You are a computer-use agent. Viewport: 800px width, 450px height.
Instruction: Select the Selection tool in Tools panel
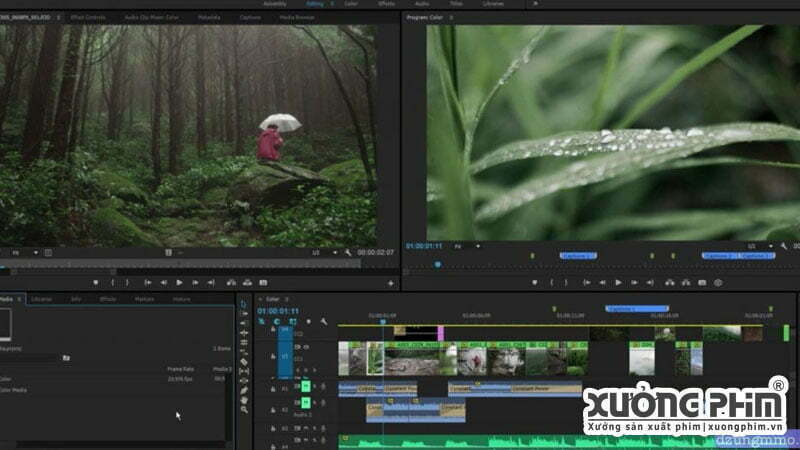pyautogui.click(x=244, y=304)
